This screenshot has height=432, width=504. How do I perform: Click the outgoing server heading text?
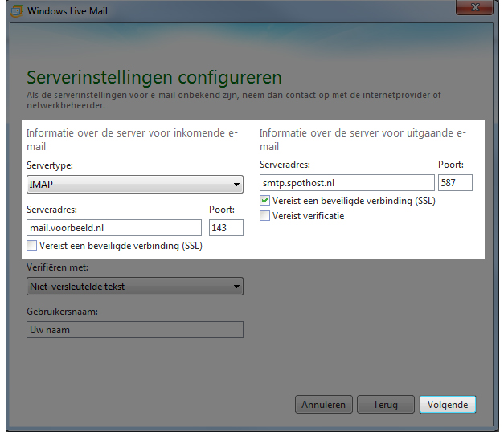363,140
